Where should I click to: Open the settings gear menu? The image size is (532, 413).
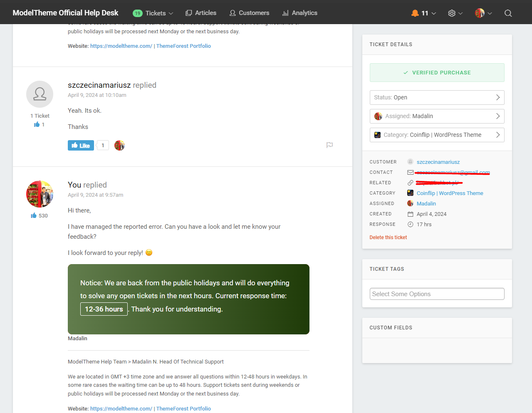tap(452, 13)
